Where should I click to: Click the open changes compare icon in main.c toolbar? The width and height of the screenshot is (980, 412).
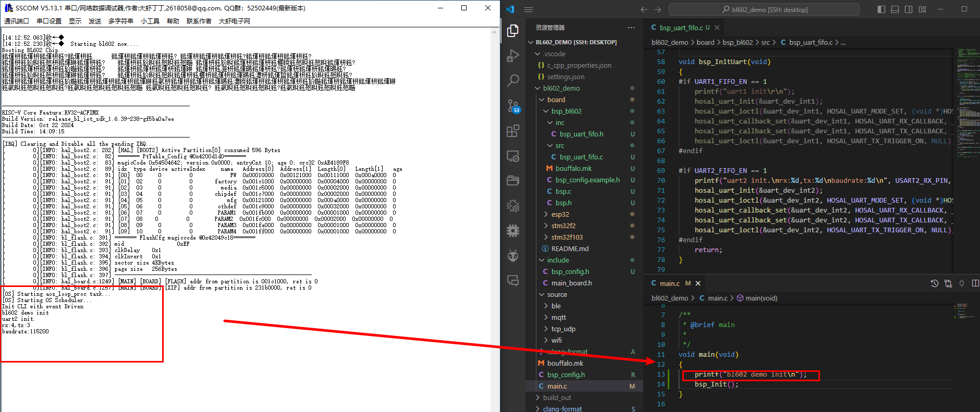point(948,283)
